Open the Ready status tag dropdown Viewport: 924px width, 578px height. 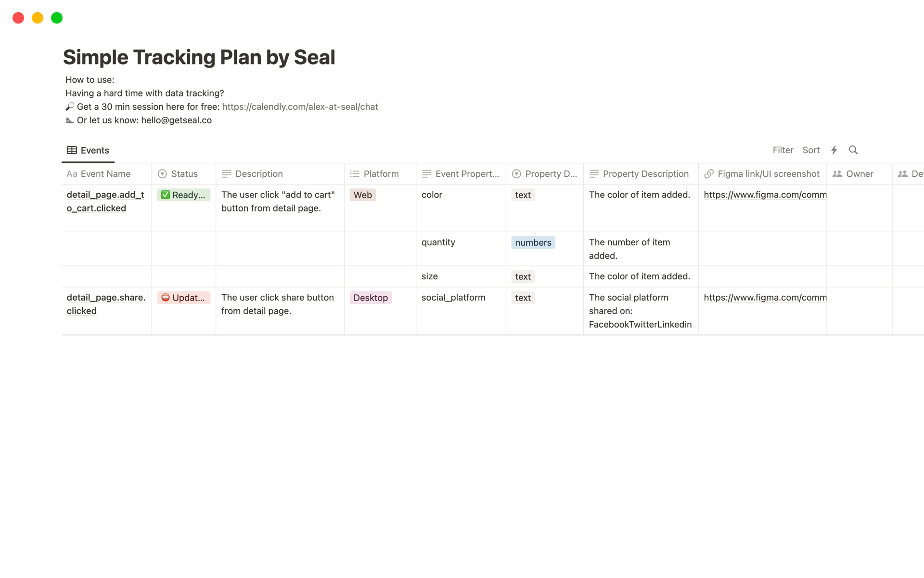pyautogui.click(x=183, y=195)
